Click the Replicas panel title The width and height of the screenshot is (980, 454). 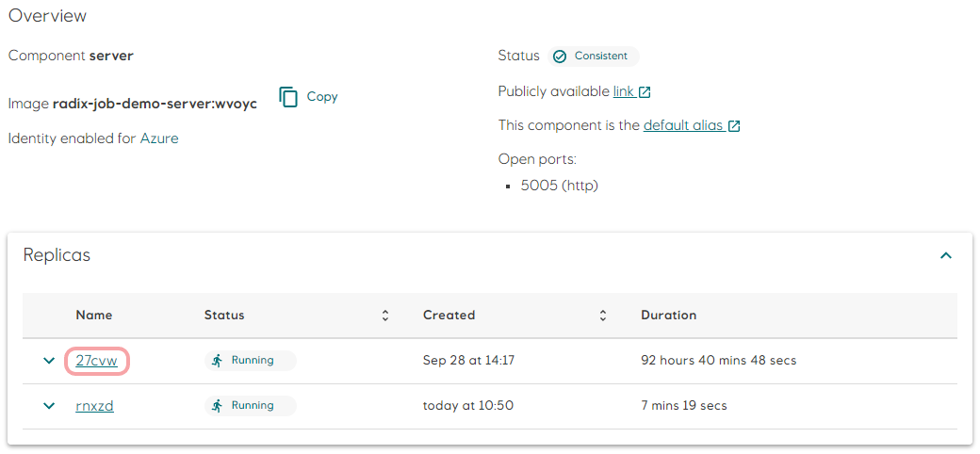[57, 255]
